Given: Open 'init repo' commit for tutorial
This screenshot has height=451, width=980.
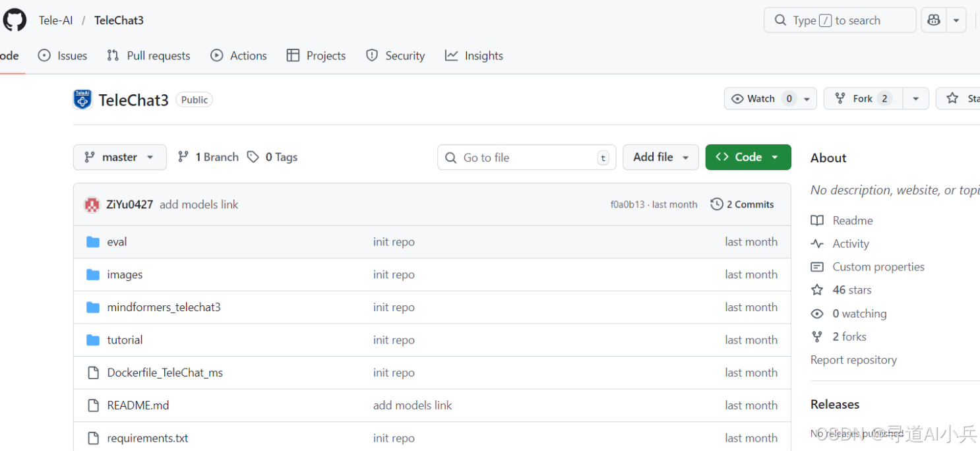Looking at the screenshot, I should click(x=394, y=340).
